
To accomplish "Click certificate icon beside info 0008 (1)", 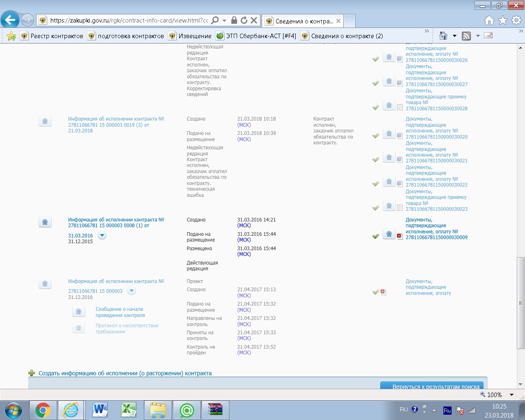I will click(45, 222).
